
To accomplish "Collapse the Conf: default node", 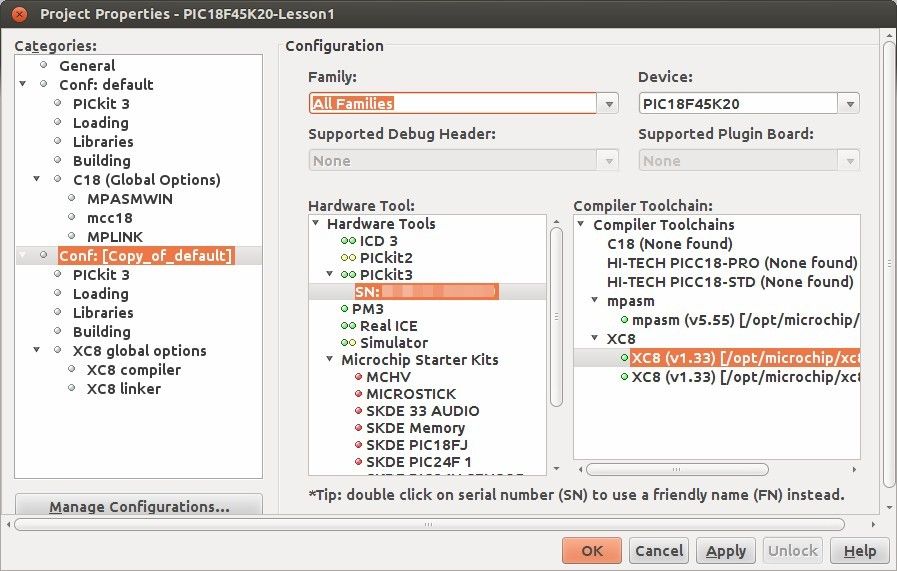I will coord(22,84).
